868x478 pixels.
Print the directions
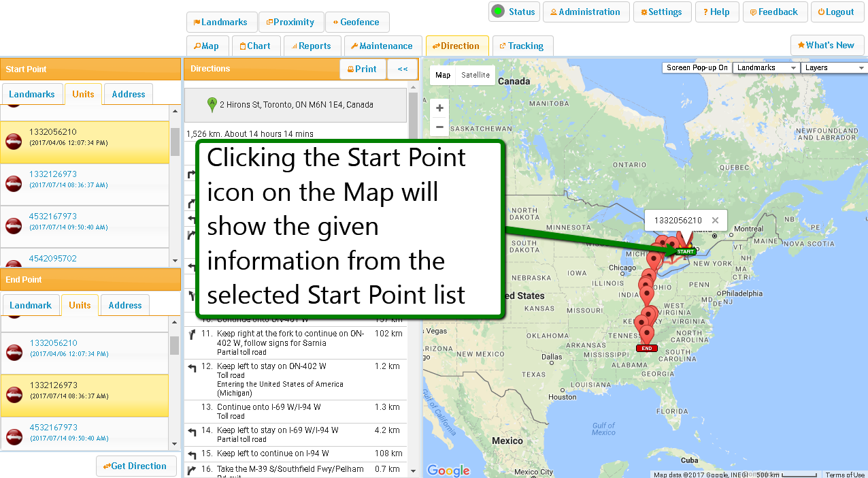362,69
